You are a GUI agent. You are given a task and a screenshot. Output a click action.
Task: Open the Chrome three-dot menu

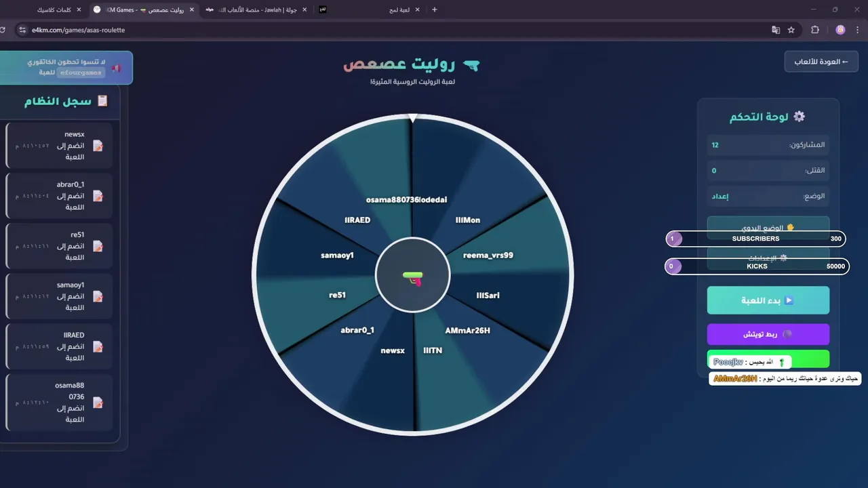pyautogui.click(x=859, y=30)
